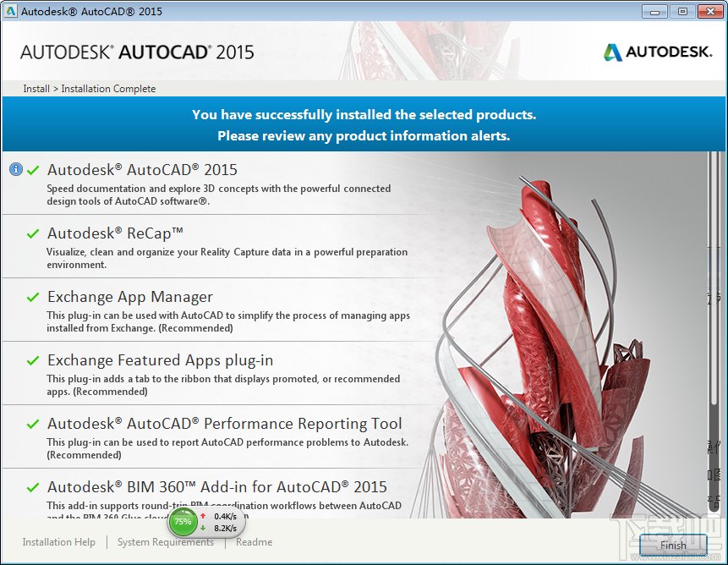The width and height of the screenshot is (728, 565).
Task: Click the green 75% progress badge
Action: [183, 523]
